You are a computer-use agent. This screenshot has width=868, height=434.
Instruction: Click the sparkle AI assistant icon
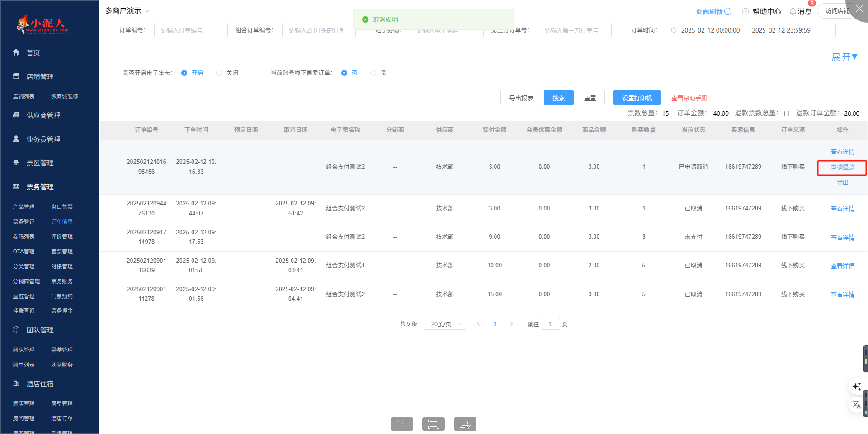coord(856,387)
